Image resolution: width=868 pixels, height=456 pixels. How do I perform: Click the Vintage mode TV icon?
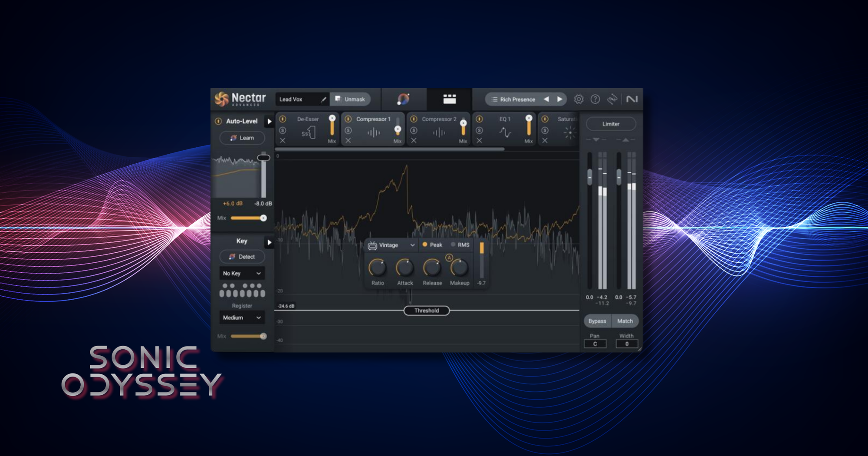(x=372, y=245)
